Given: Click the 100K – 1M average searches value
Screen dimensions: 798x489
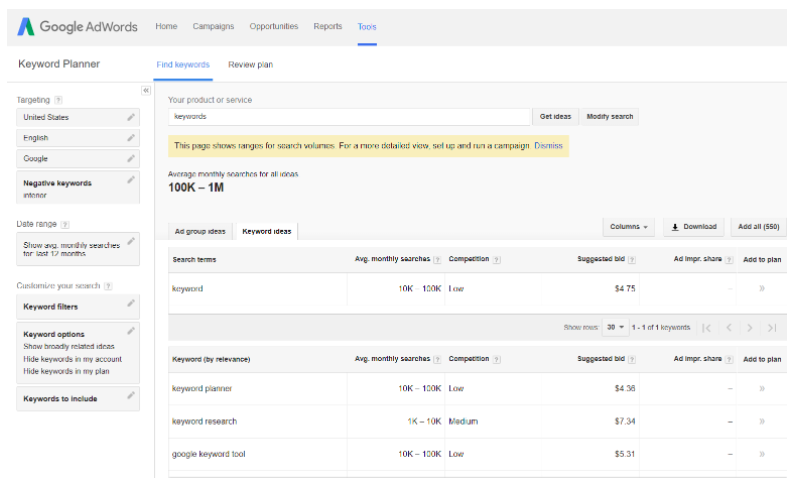Looking at the screenshot, I should tap(196, 188).
